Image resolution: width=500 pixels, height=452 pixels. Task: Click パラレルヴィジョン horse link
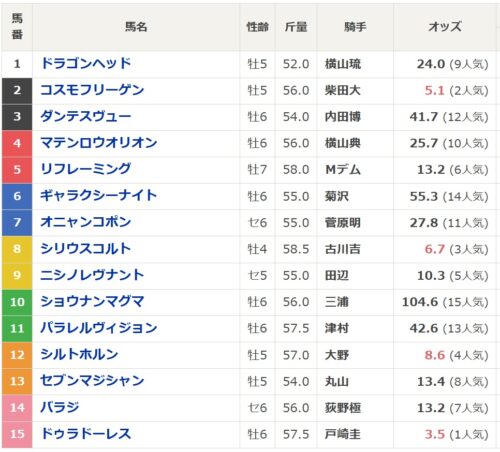coord(99,328)
